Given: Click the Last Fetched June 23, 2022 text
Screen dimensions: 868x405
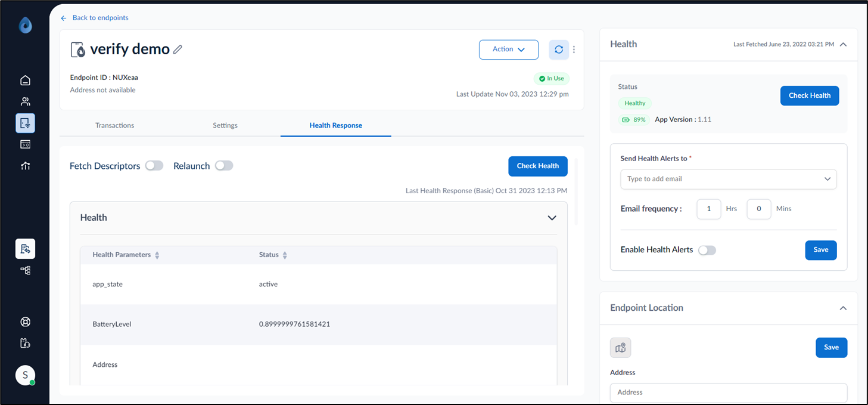Looking at the screenshot, I should click(x=783, y=45).
